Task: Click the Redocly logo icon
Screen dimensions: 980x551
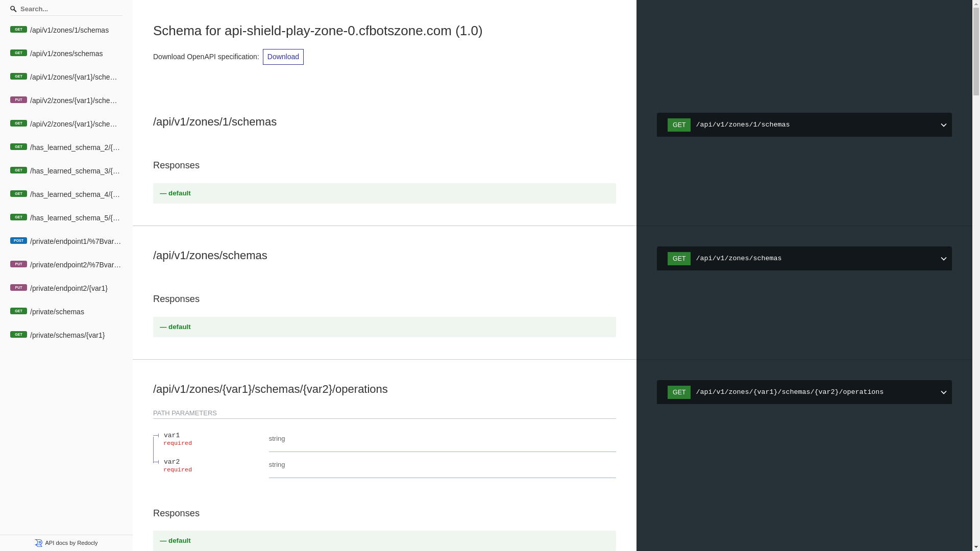Action: click(x=38, y=543)
